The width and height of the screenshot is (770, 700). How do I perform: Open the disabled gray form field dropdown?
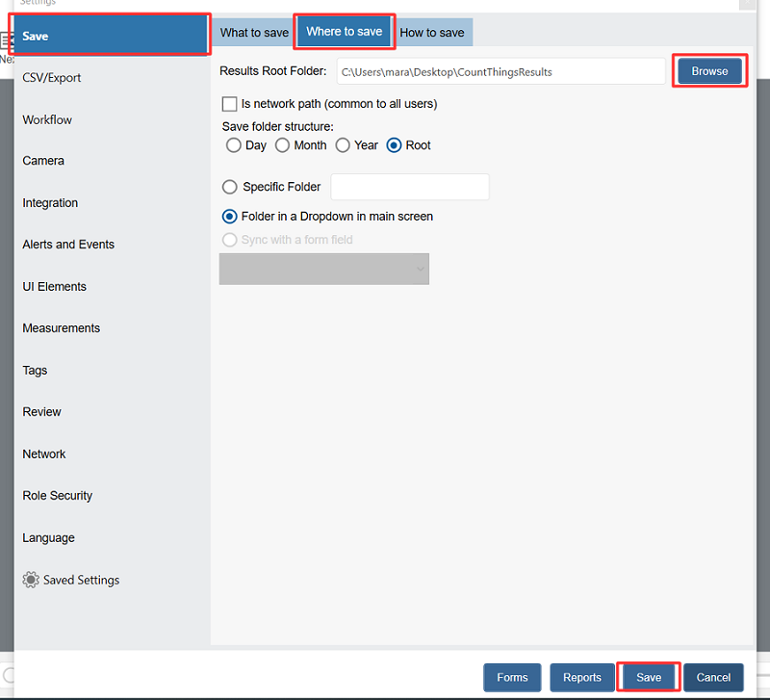pos(324,270)
